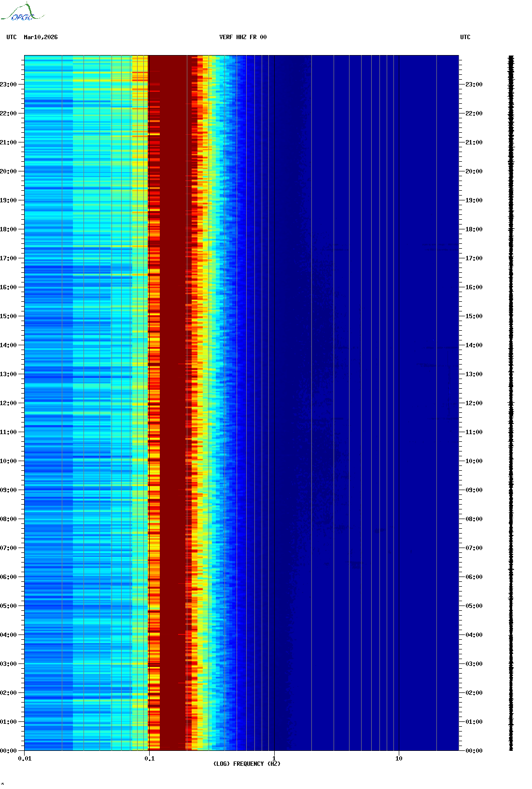
Task: Click the OGS logo
Action: (x=22, y=12)
